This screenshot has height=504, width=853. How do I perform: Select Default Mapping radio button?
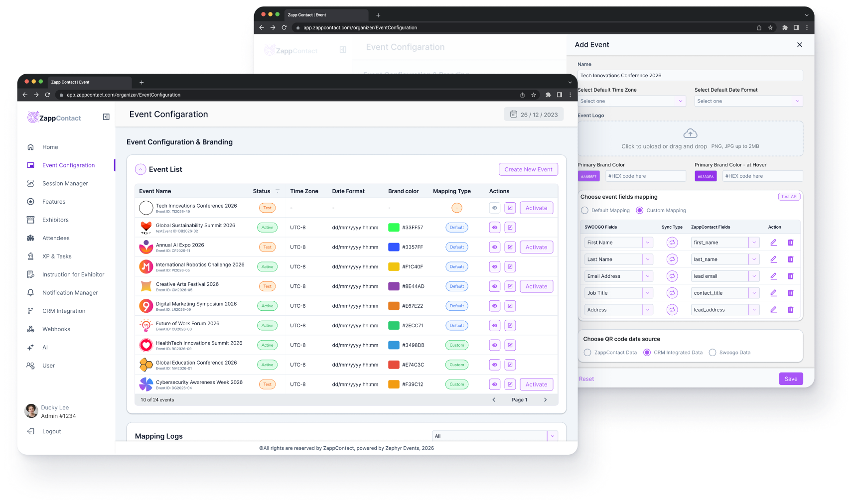coord(584,210)
